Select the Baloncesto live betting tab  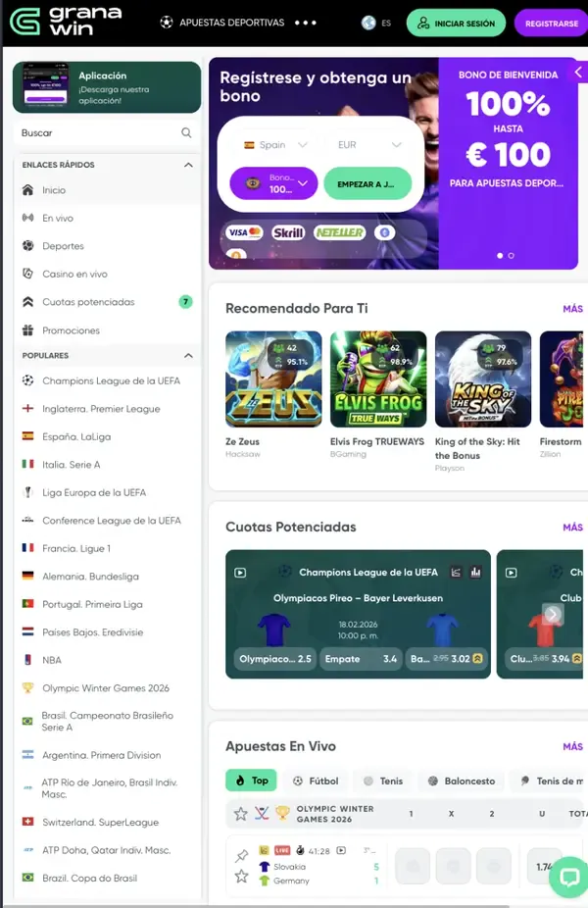pyautogui.click(x=462, y=781)
